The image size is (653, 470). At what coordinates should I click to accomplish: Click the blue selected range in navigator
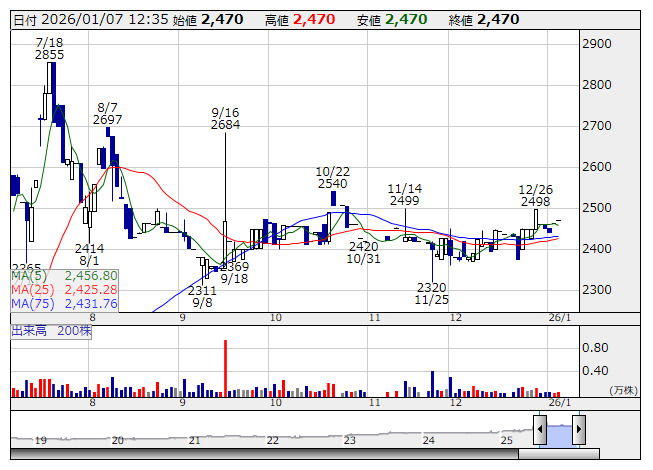click(559, 435)
